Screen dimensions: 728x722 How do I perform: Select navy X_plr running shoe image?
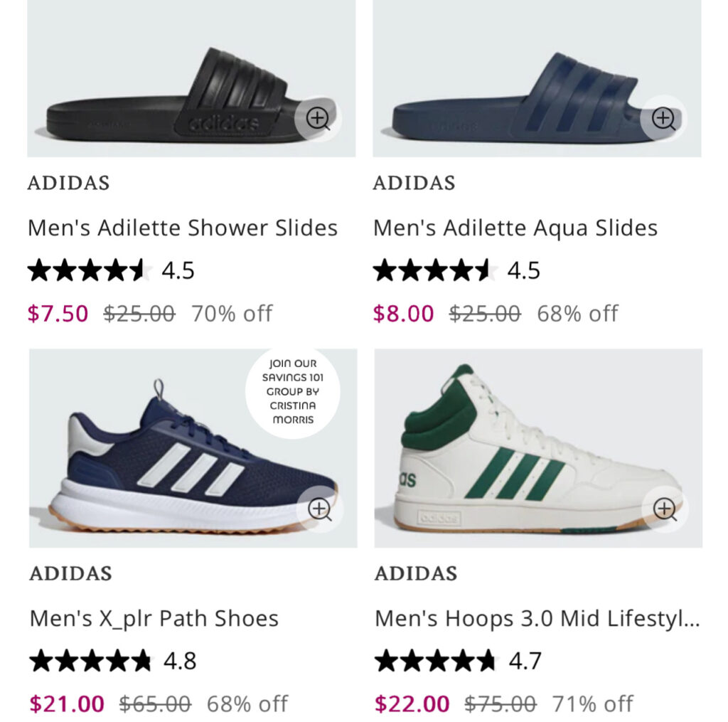[193, 448]
